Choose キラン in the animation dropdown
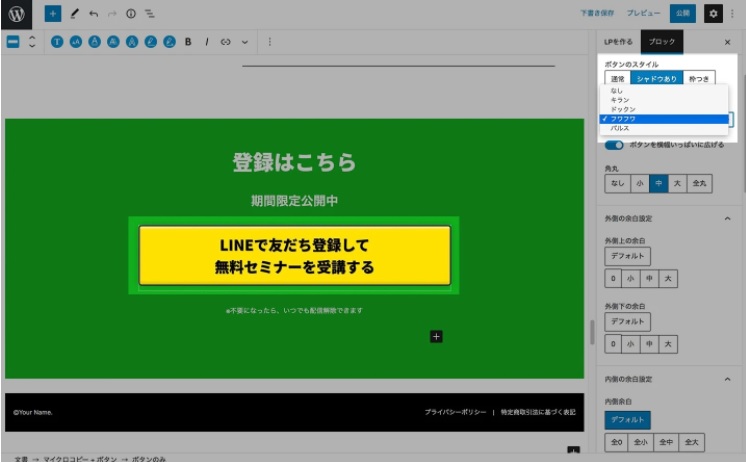This screenshot has height=462, width=746. click(664, 100)
